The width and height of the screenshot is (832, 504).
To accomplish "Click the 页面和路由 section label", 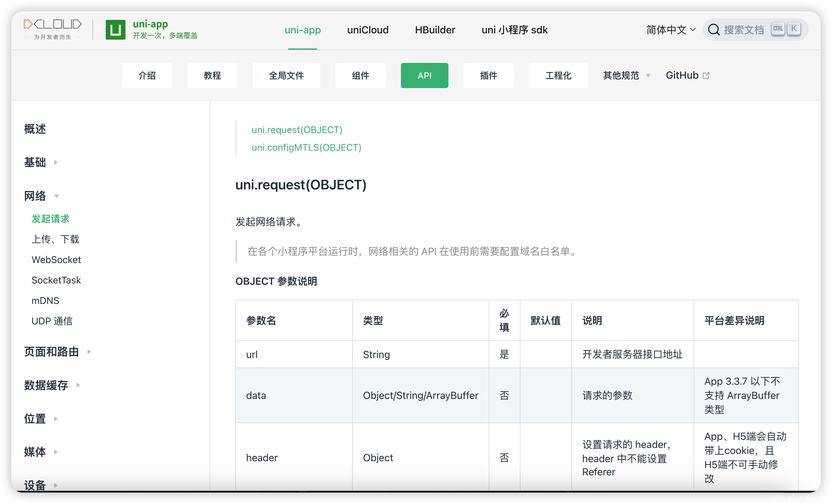I will click(51, 351).
